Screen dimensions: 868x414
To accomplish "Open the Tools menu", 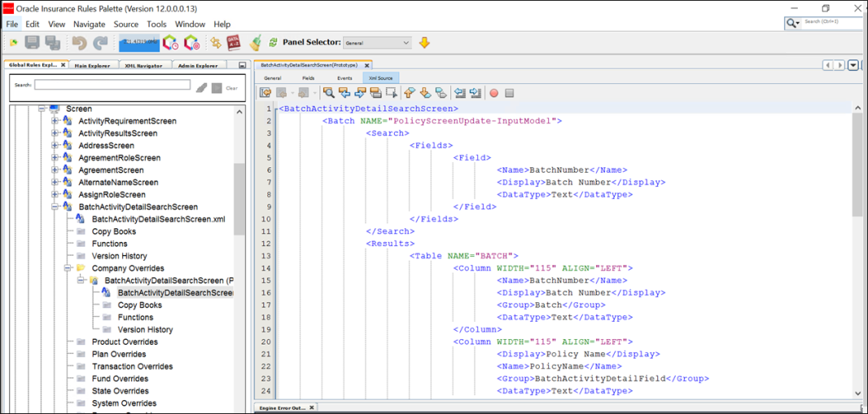I will (156, 24).
